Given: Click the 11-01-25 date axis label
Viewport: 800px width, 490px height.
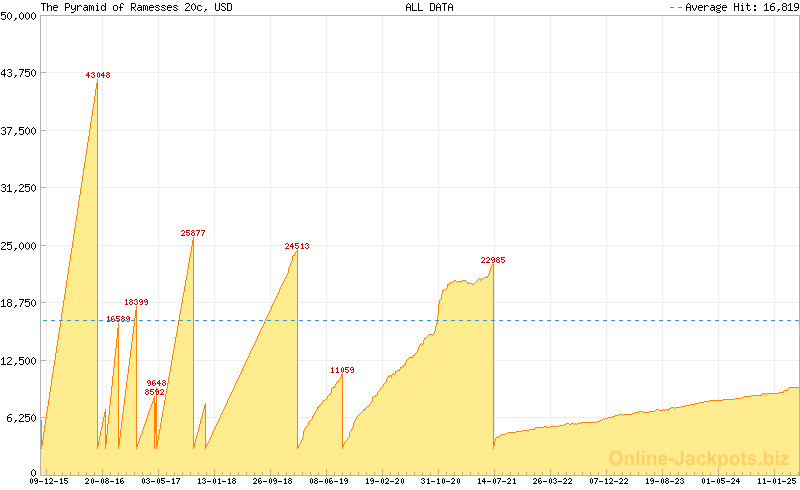Looking at the screenshot, I should click(x=776, y=481).
